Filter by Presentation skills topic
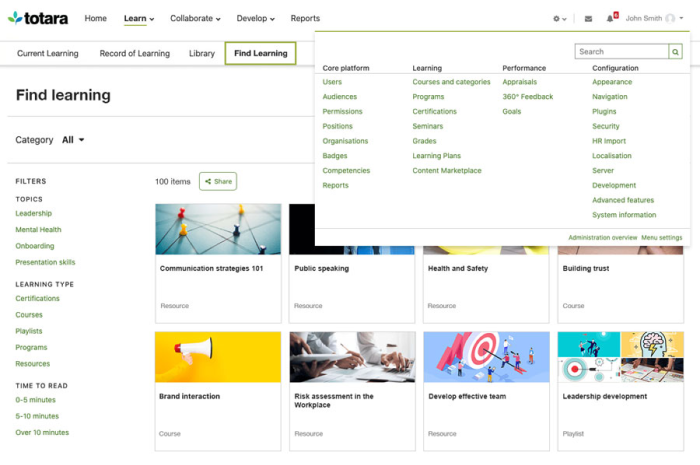Screen dimensions: 700x465 45,262
